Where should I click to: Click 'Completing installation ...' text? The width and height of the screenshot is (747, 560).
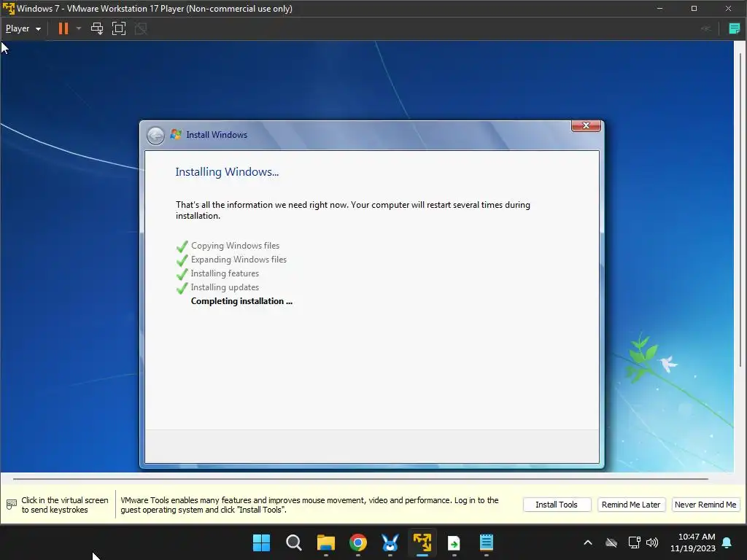(x=241, y=301)
